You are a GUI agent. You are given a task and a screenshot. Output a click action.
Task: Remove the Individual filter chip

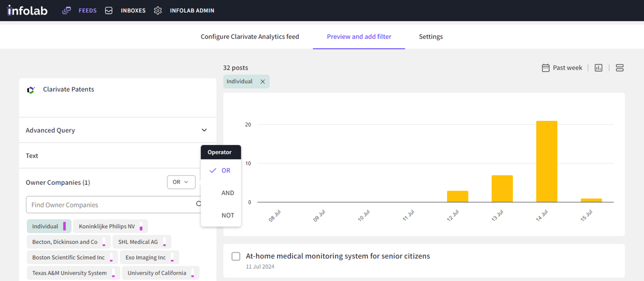[262, 81]
